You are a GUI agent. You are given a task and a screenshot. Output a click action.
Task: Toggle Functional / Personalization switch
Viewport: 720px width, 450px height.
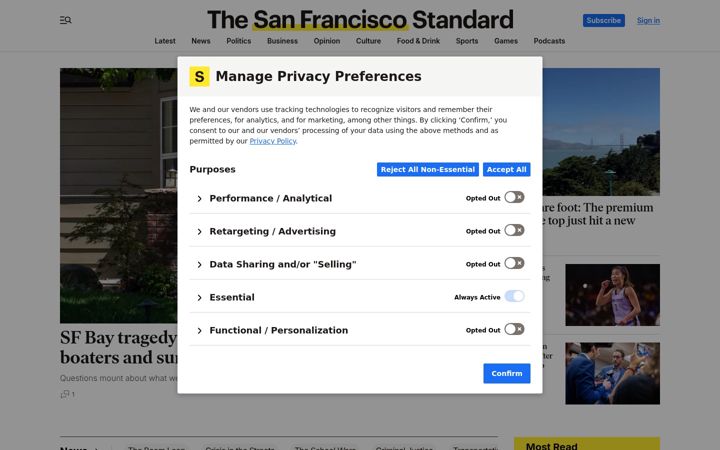point(514,330)
